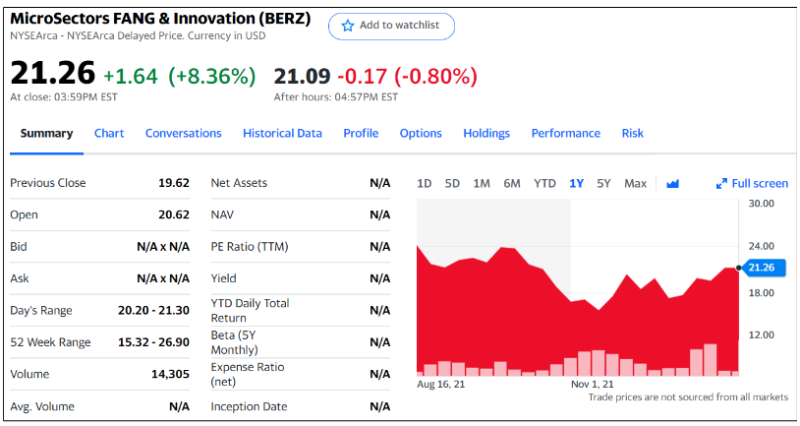Switch to the Profile tab
Viewport: 800px width, 426px height.
(361, 133)
